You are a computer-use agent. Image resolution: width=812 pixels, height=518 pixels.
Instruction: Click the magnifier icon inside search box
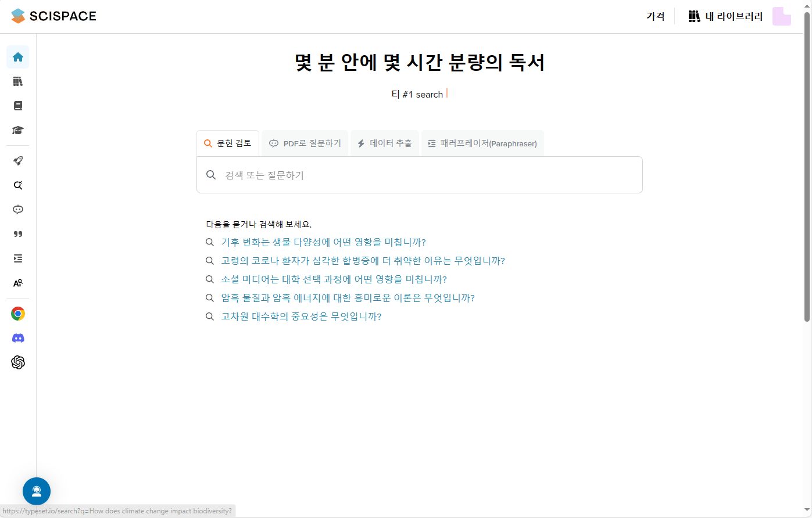click(x=211, y=175)
